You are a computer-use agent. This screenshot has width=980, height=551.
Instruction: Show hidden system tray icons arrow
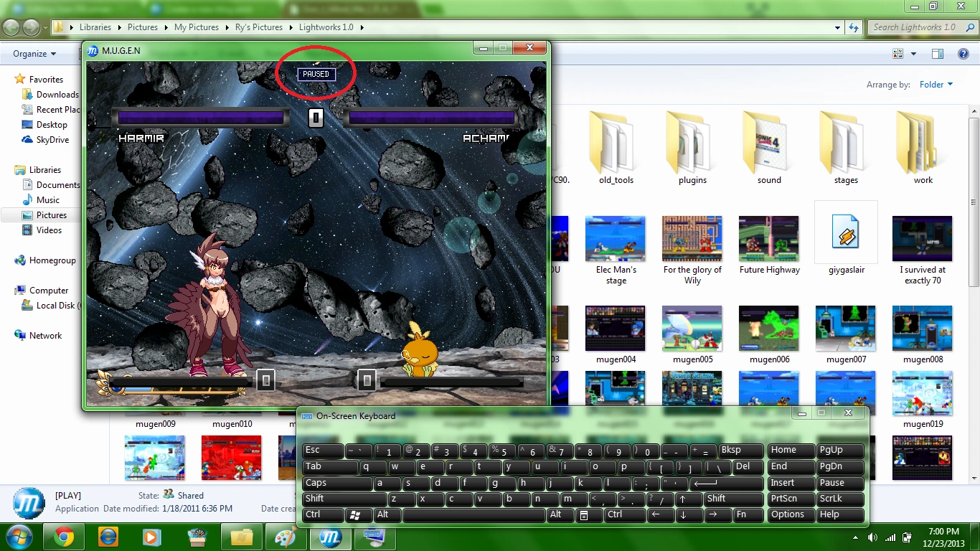(x=857, y=537)
